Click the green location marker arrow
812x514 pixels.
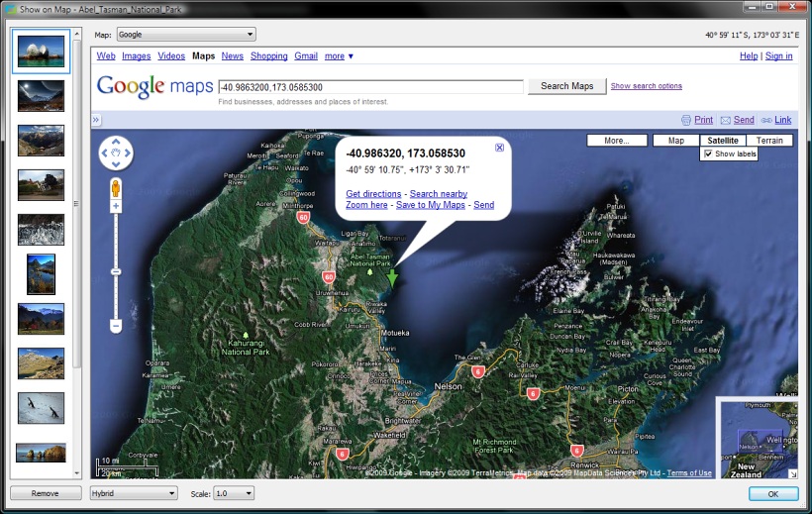click(392, 277)
